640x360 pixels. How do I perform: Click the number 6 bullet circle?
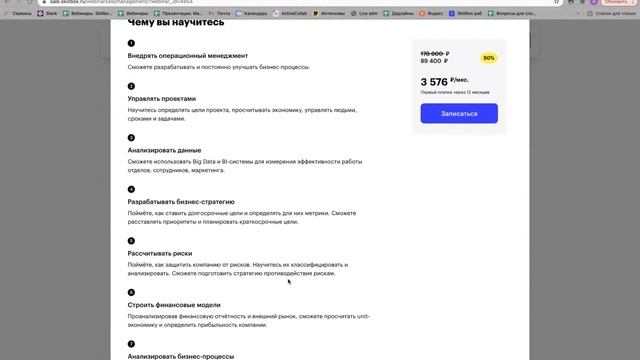pyautogui.click(x=131, y=293)
